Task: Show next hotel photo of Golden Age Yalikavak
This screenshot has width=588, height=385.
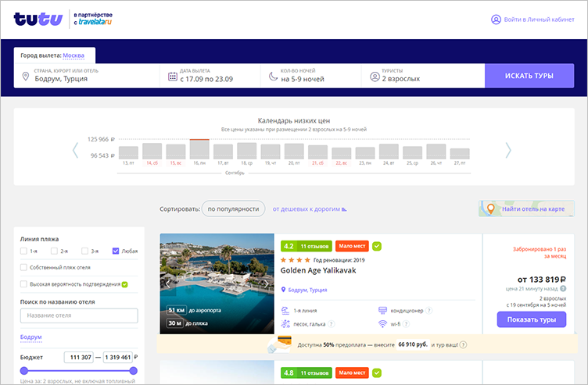Action: 267,284
